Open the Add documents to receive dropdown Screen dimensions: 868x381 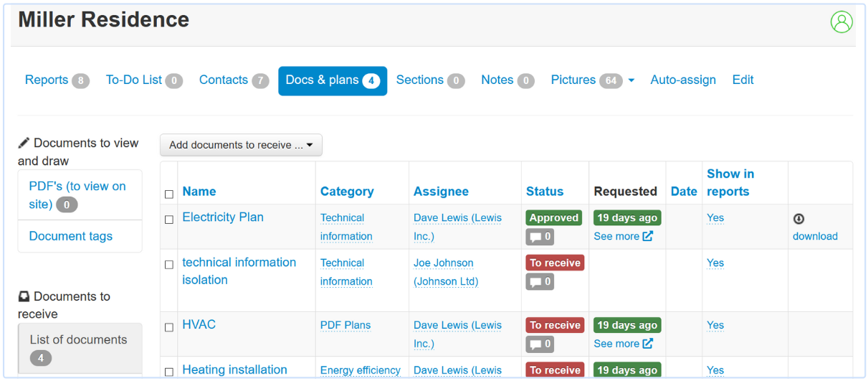tap(241, 145)
